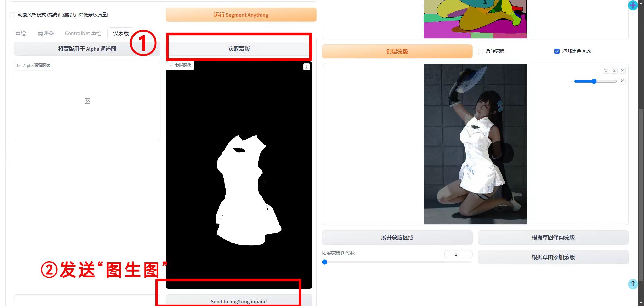
Task: Click the brush tool icon beside the slider
Action: coord(622,81)
